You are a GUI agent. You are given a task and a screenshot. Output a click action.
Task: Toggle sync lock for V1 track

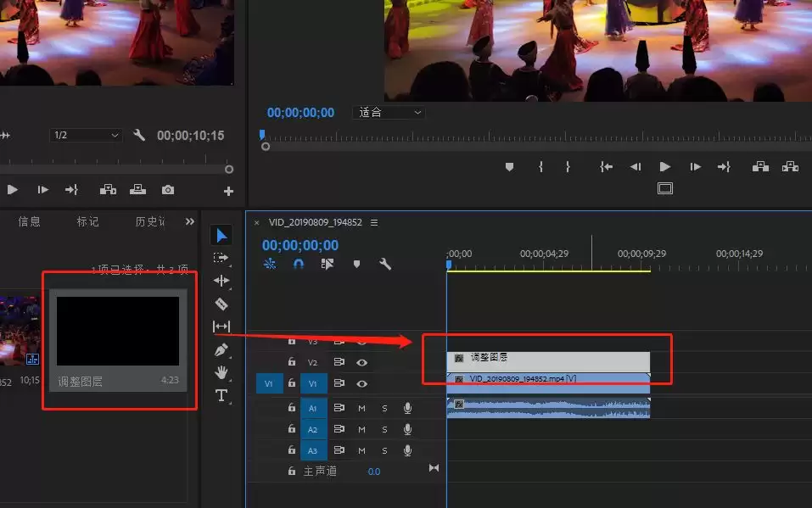[339, 383]
